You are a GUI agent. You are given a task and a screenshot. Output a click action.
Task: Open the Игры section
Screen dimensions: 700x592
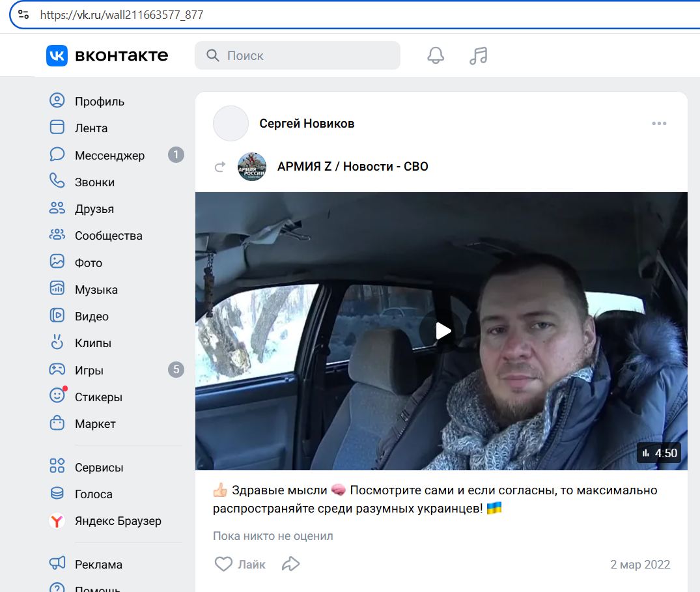pos(89,370)
